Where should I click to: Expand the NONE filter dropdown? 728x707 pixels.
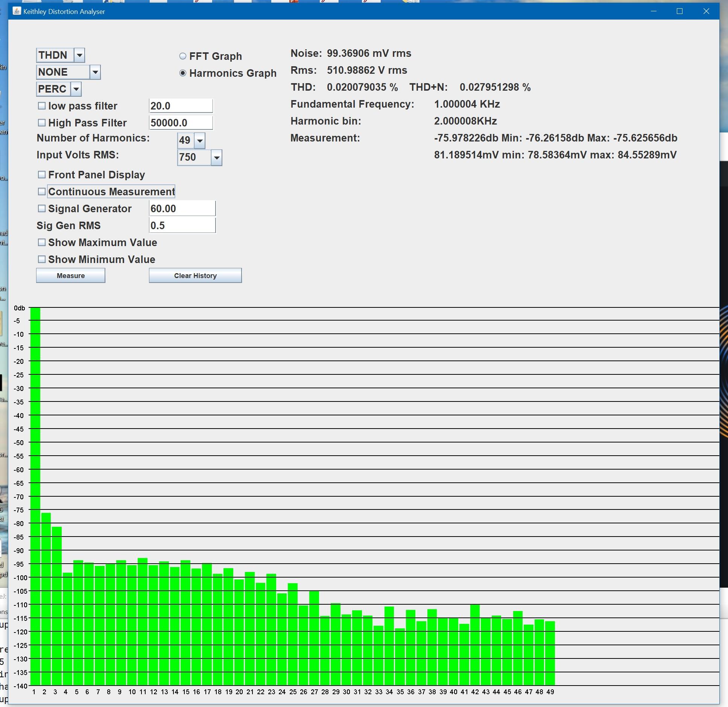(95, 72)
